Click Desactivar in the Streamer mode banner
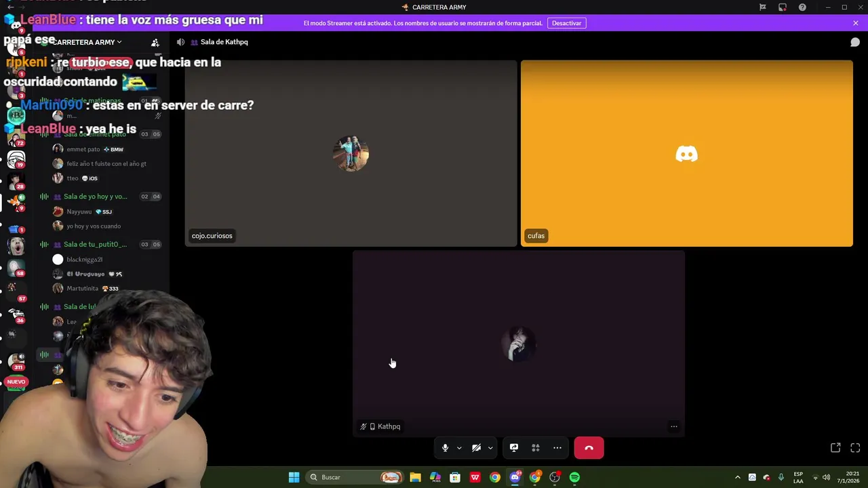Screen dimensions: 868x488 tap(566, 23)
